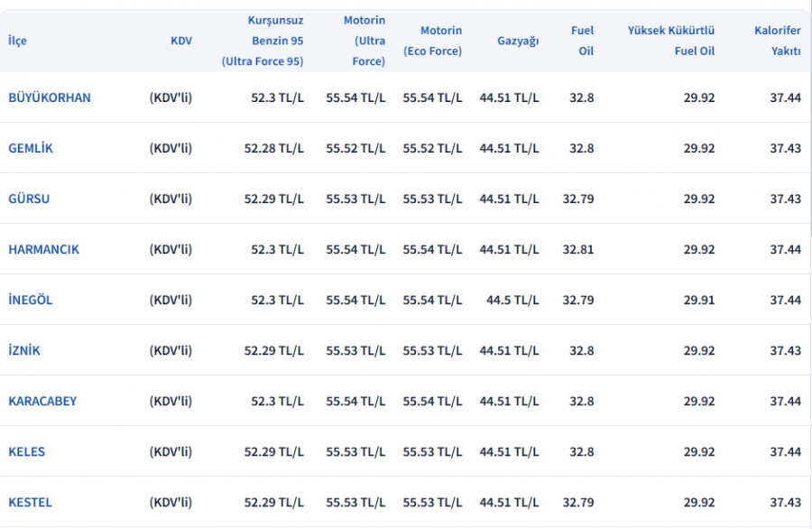812x529 pixels.
Task: Select the HARMANCIK district link
Action: click(x=43, y=249)
